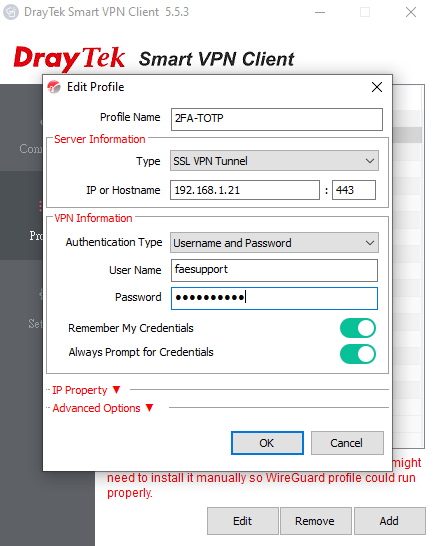This screenshot has height=546, width=434.
Task: Click the DrayTek logo
Action: pyautogui.click(x=69, y=58)
